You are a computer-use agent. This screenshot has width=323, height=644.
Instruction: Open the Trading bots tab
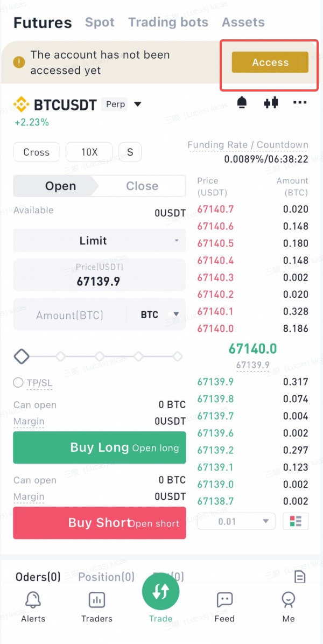tap(168, 22)
